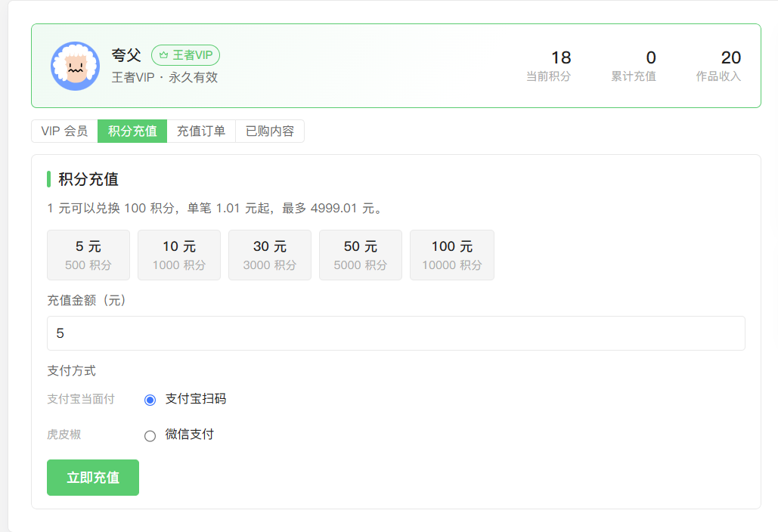Select the 50 元 5000 积分 package
The image size is (778, 532).
pos(361,255)
